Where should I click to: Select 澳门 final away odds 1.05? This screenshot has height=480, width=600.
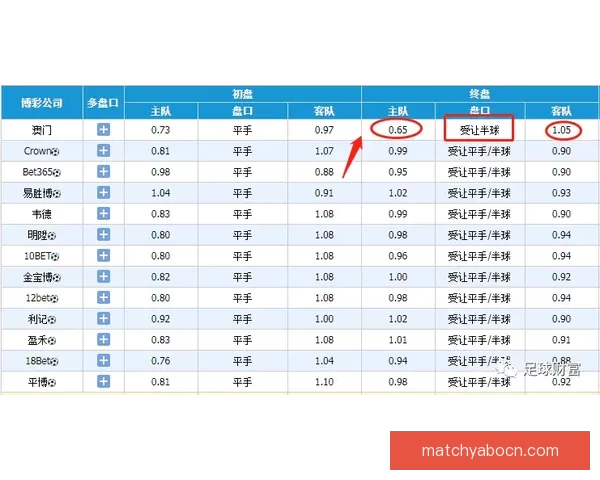click(561, 130)
